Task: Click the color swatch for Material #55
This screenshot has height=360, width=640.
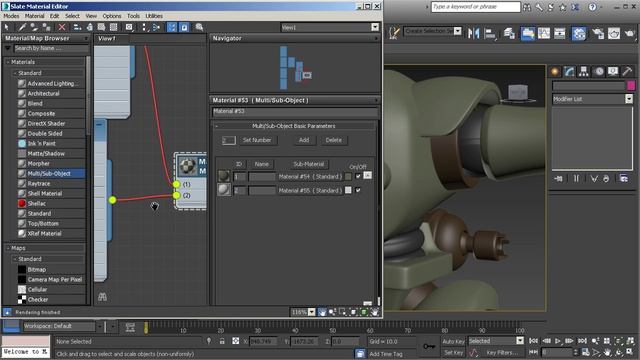Action: coord(348,190)
